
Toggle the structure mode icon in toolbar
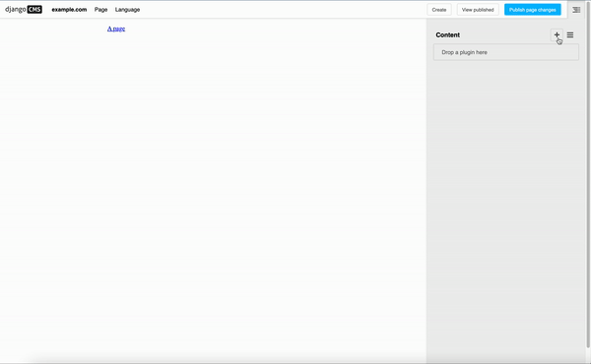[576, 10]
